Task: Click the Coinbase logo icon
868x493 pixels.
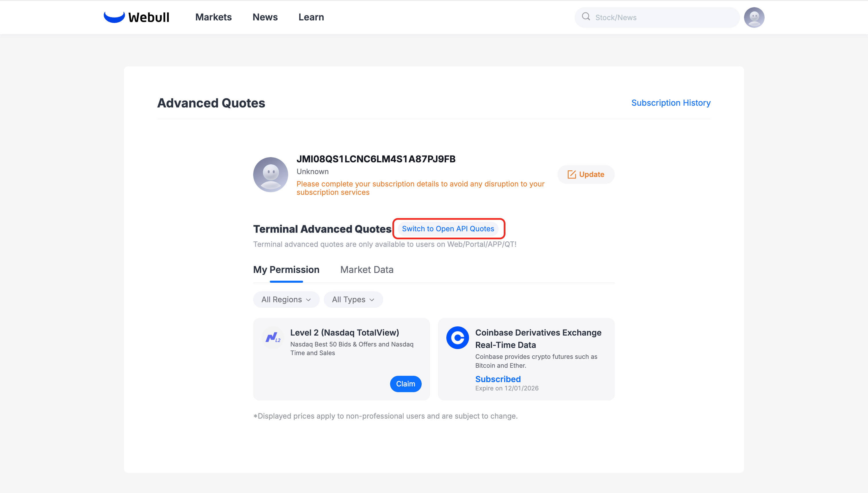Action: (457, 338)
